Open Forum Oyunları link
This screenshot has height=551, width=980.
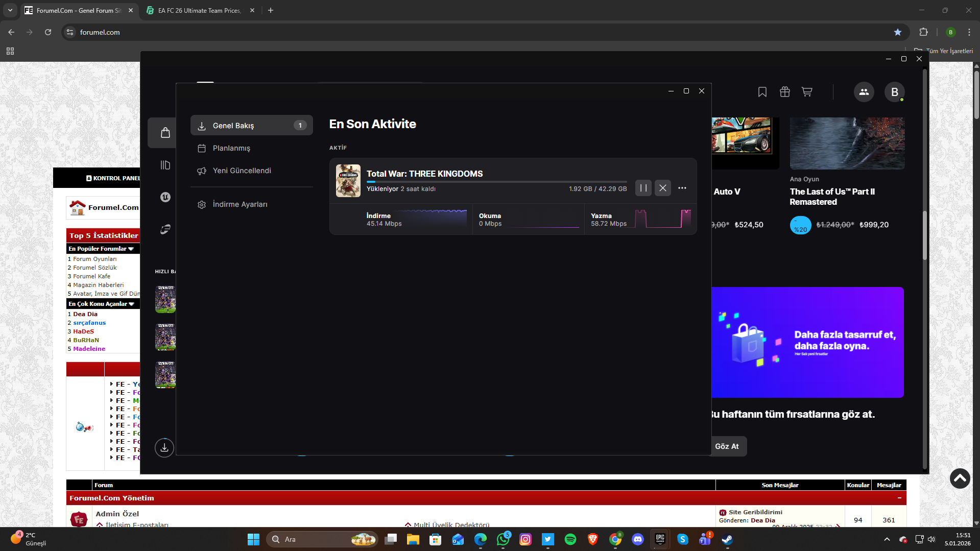click(95, 259)
